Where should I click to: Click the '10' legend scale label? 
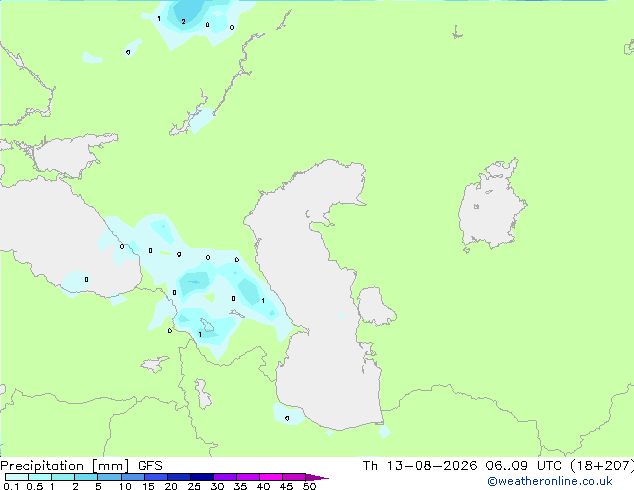click(x=125, y=486)
